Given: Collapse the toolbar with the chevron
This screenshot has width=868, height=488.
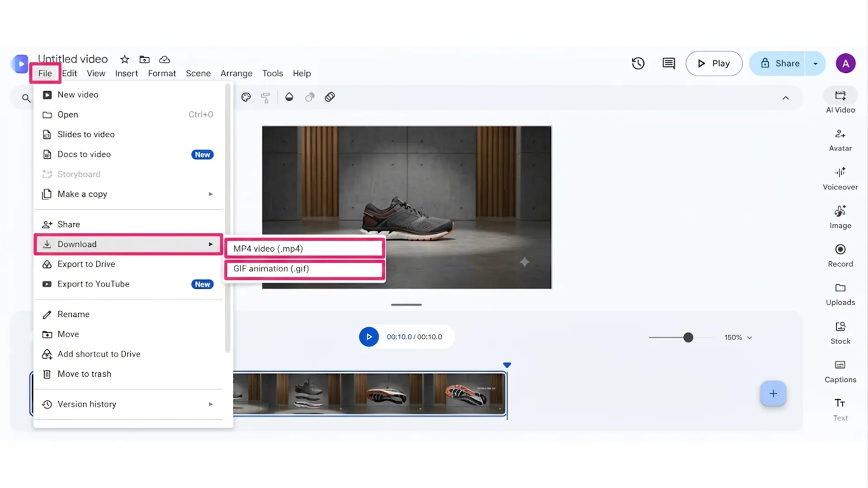Looking at the screenshot, I should 786,98.
